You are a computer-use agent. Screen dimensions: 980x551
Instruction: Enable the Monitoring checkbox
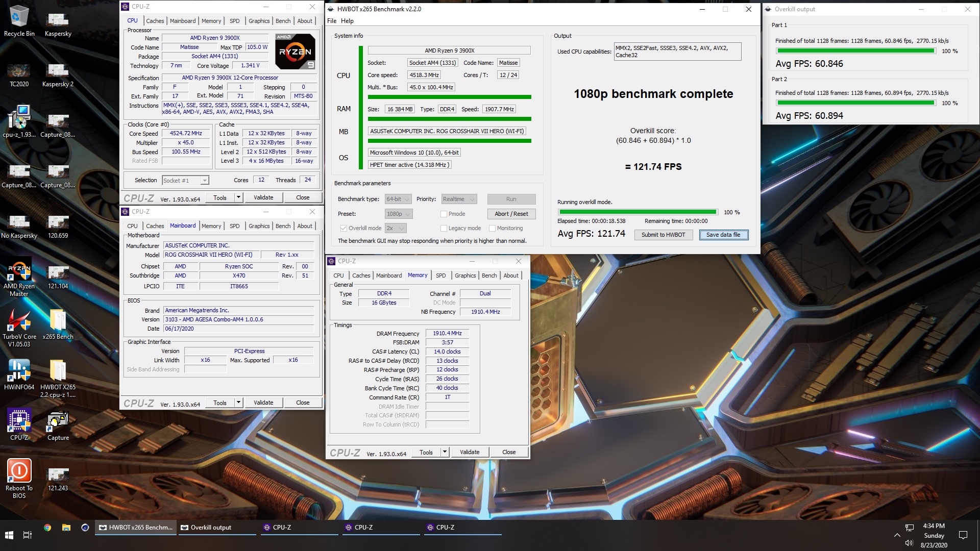coord(492,228)
